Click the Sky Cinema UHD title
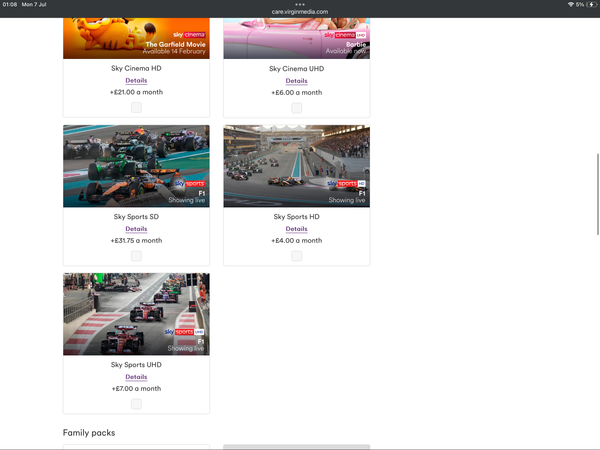This screenshot has height=450, width=600. tap(297, 68)
